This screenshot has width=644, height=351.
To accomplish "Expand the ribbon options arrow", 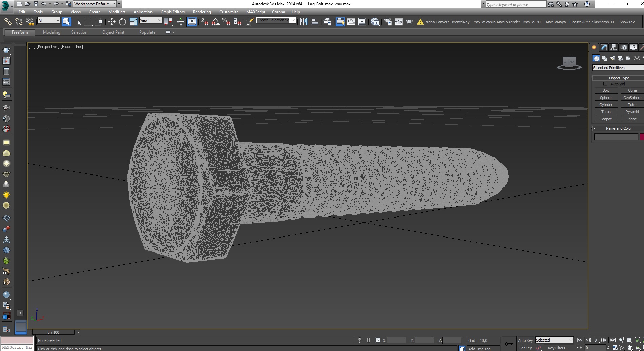I will [x=173, y=32].
